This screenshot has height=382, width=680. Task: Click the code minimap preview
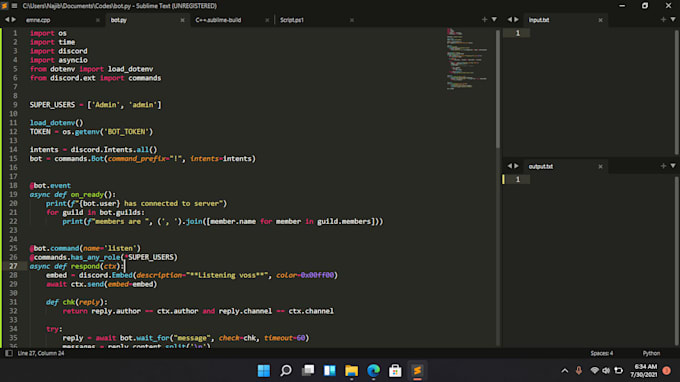pos(467,59)
